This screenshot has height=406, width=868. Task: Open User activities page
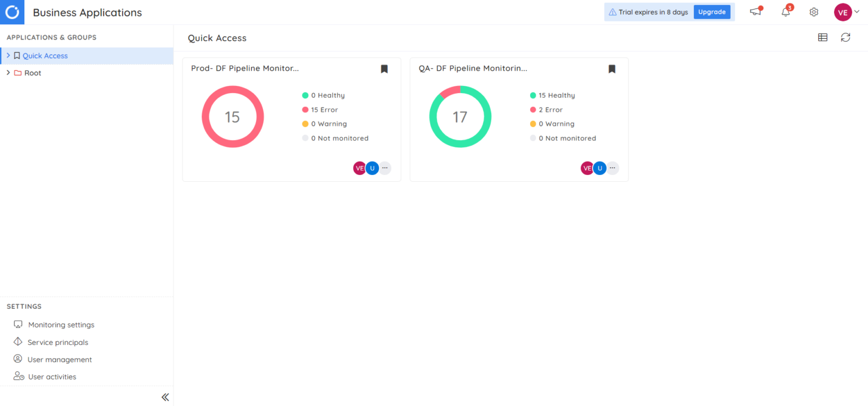(x=52, y=376)
